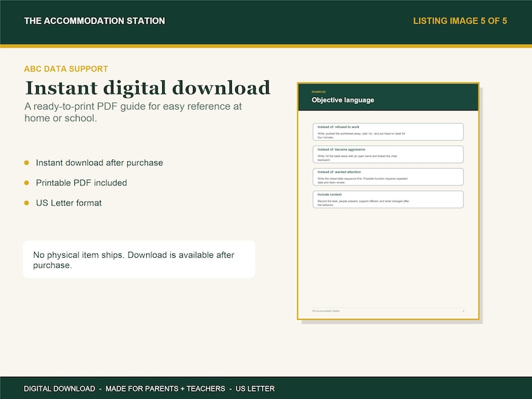
Task: Click the 'Include context' card
Action: pyautogui.click(x=388, y=199)
